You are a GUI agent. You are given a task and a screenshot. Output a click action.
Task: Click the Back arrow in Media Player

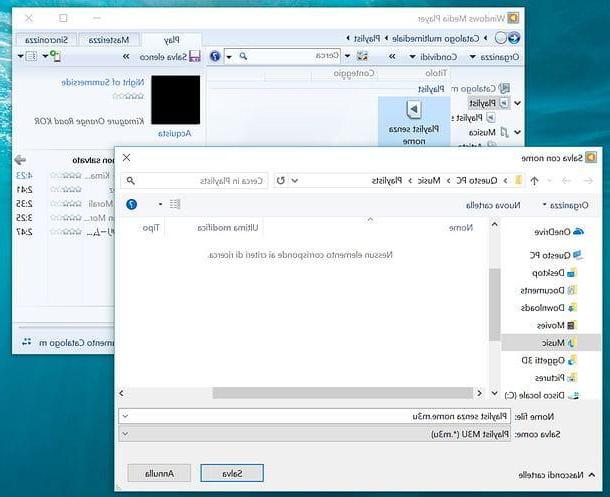(514, 38)
